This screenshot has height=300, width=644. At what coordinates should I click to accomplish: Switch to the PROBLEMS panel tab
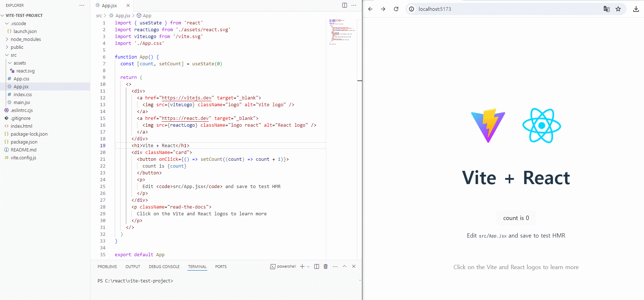click(107, 267)
